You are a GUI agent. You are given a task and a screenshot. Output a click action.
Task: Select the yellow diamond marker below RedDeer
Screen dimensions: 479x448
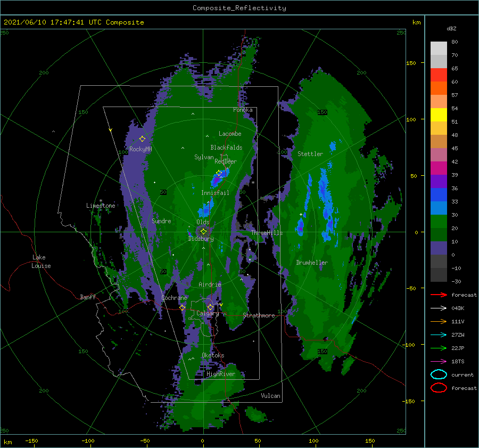click(219, 173)
